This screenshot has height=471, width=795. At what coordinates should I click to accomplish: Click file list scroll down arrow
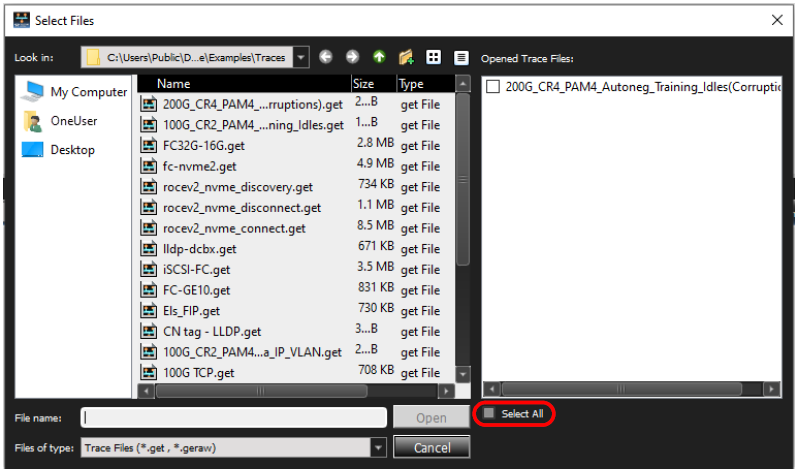[x=462, y=375]
